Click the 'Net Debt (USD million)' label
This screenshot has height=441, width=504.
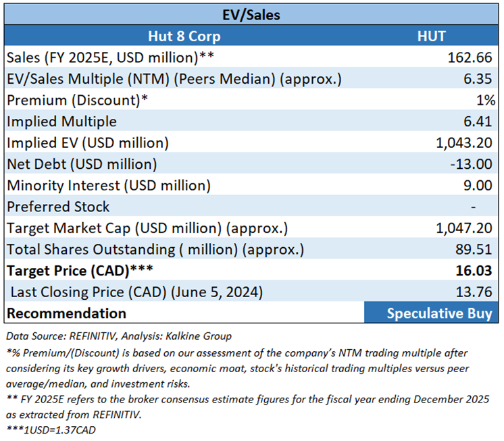pyautogui.click(x=82, y=165)
